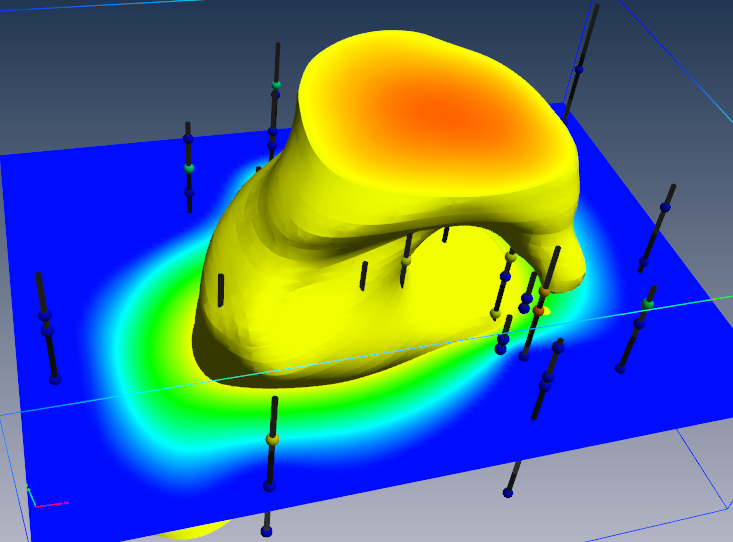Screen dimensions: 733x542
Task: Click the green sphere atop the tall back borehole
Action: [275, 85]
